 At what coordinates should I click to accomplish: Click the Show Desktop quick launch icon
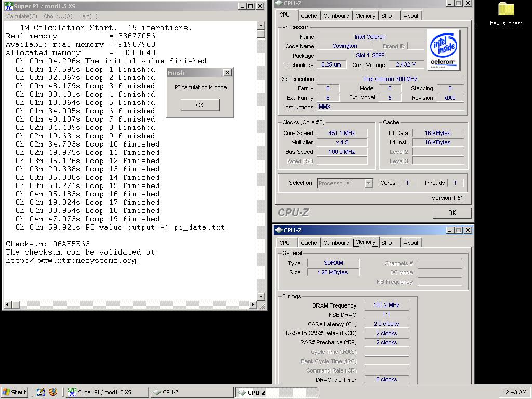pos(41,392)
